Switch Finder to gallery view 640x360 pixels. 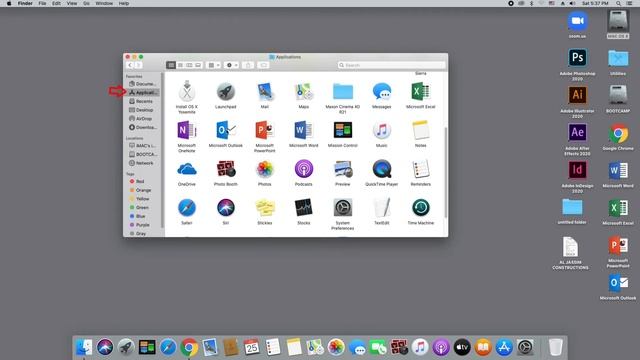pos(198,65)
